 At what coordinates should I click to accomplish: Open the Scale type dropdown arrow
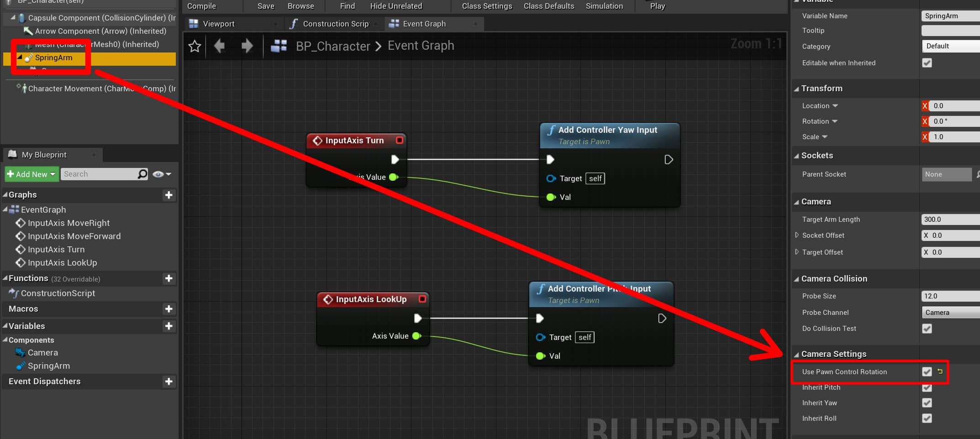point(825,137)
